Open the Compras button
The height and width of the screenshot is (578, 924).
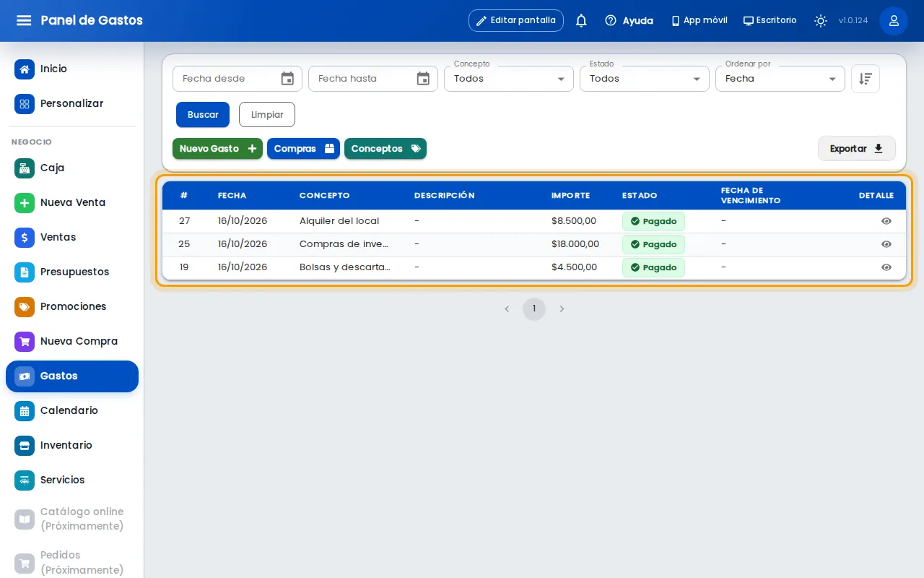pyautogui.click(x=304, y=149)
